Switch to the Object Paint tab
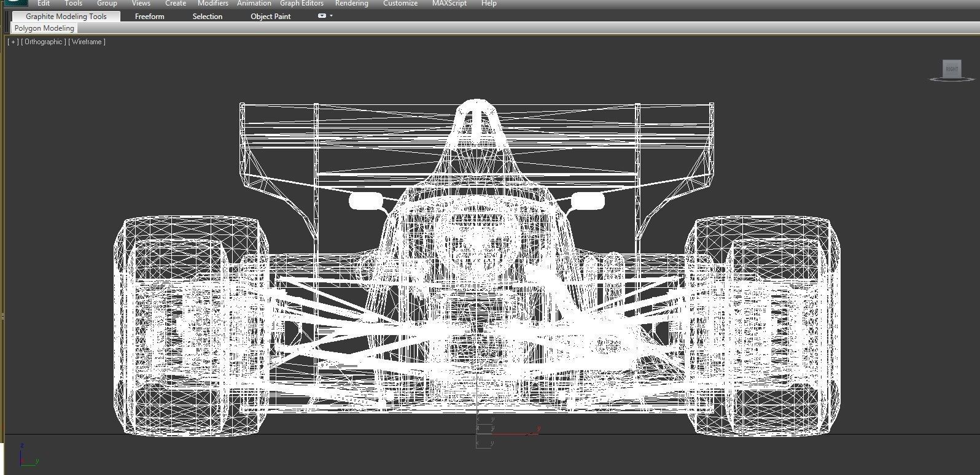The width and height of the screenshot is (980, 475). coord(271,17)
